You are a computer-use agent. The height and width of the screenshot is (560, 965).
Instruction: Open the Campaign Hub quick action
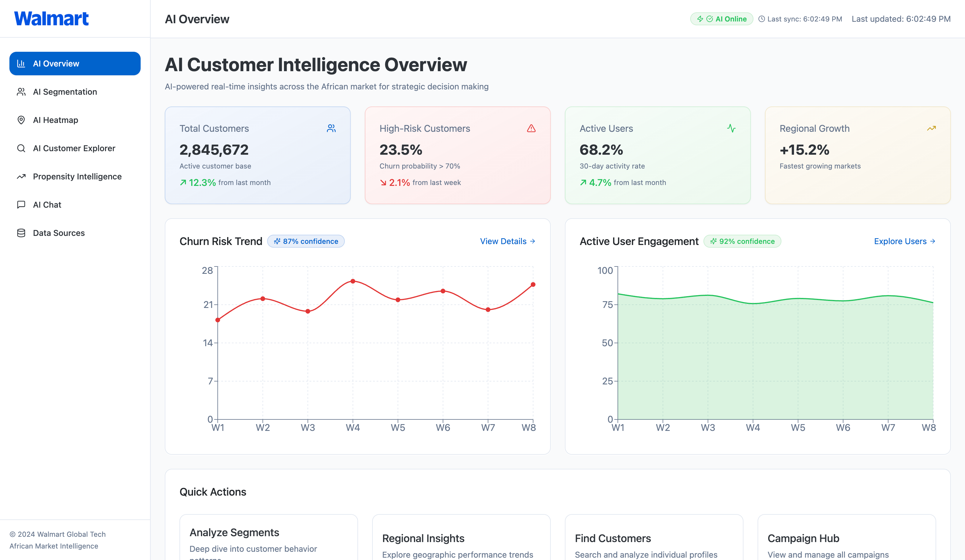847,537
